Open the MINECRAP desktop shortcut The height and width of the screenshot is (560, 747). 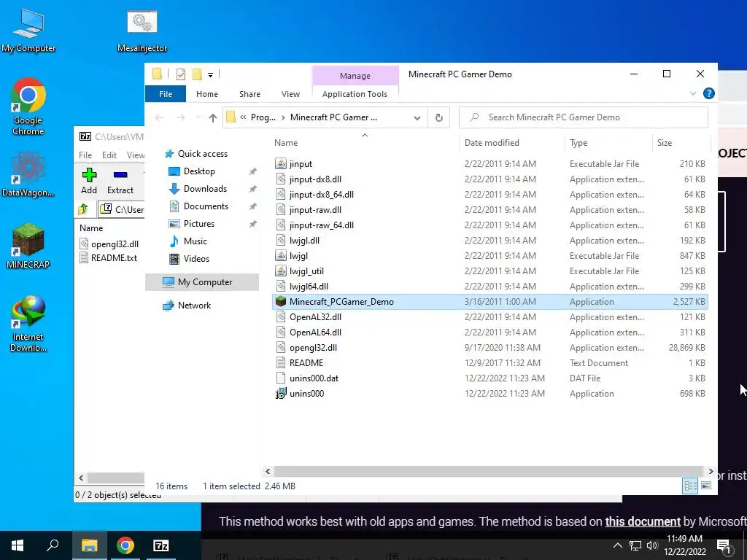click(x=28, y=245)
